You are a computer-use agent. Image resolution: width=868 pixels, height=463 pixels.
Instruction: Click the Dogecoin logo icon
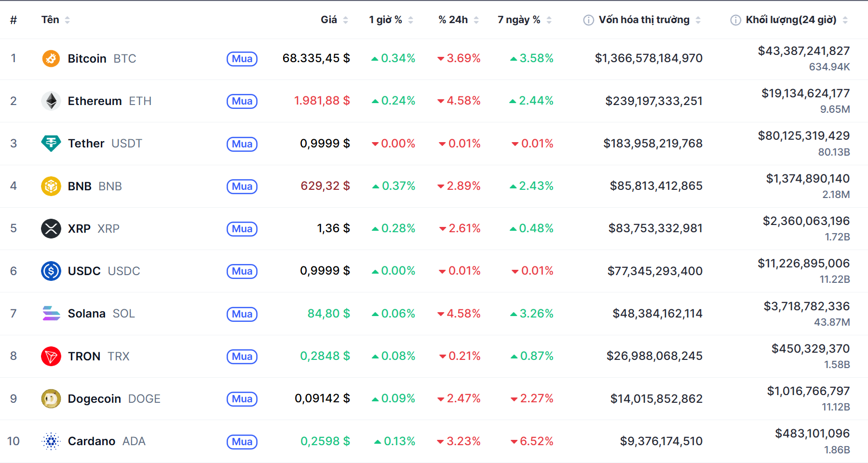click(x=51, y=399)
